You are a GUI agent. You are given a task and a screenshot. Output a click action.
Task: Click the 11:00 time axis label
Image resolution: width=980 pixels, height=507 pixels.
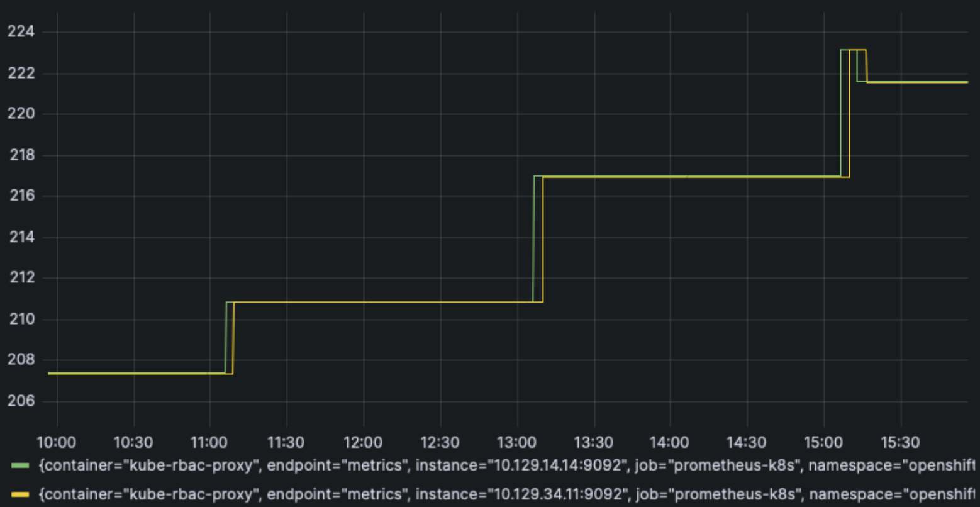209,442
